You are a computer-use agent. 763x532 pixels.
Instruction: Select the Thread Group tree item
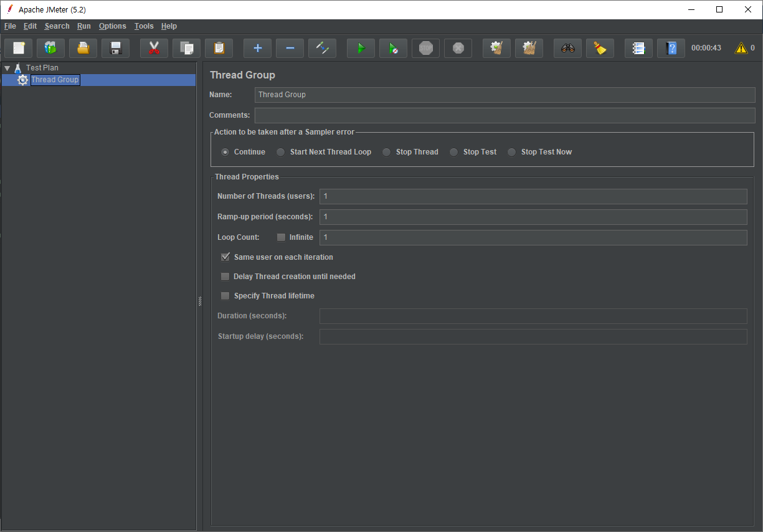click(x=55, y=80)
